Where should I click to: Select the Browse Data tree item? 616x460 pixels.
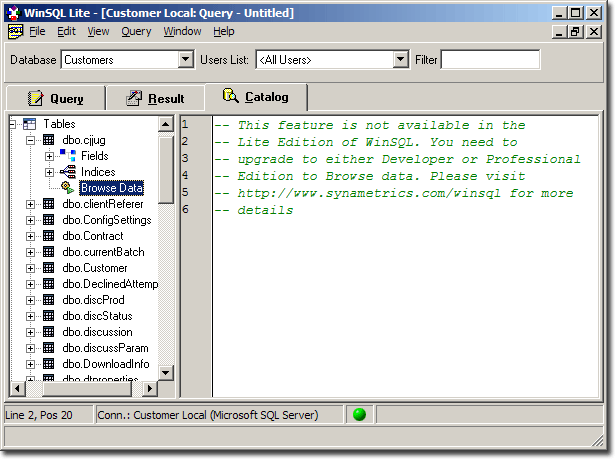[x=112, y=188]
